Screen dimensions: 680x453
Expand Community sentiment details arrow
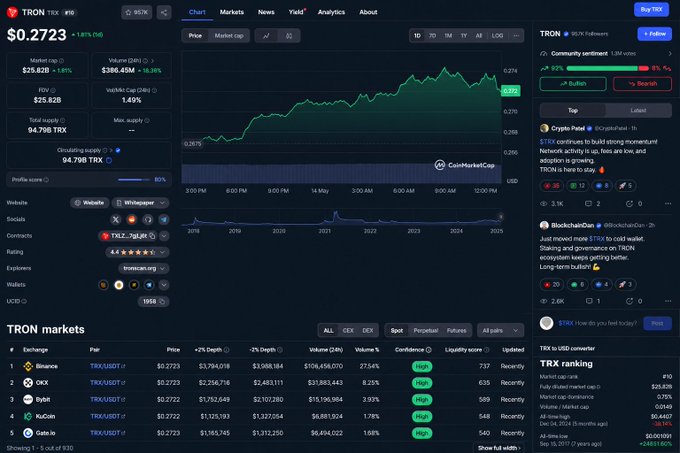(670, 54)
